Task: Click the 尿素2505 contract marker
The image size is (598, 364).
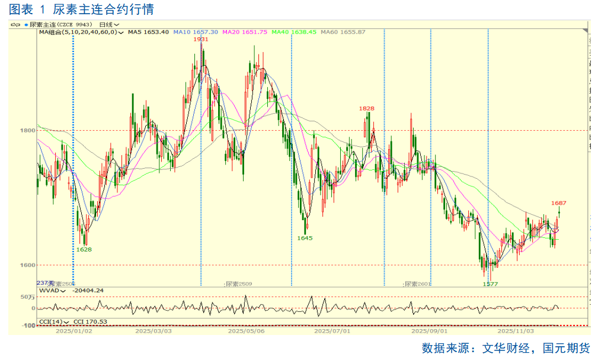Action: pos(62,284)
